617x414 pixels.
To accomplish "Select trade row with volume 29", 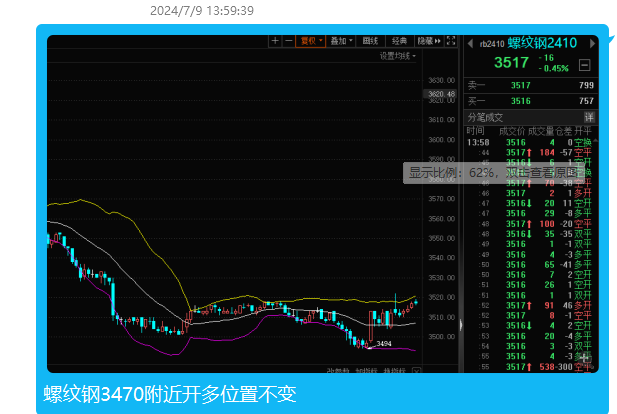I will pyautogui.click(x=529, y=214).
